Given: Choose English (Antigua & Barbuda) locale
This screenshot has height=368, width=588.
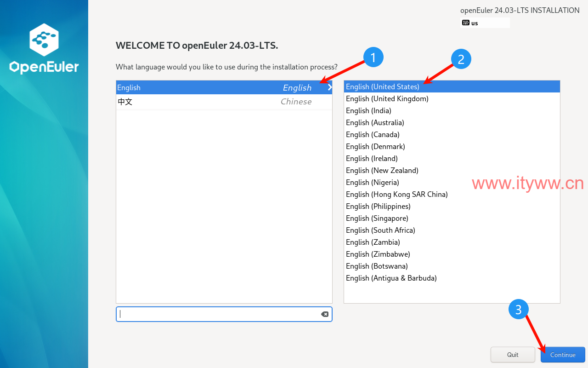Looking at the screenshot, I should click(x=452, y=278).
